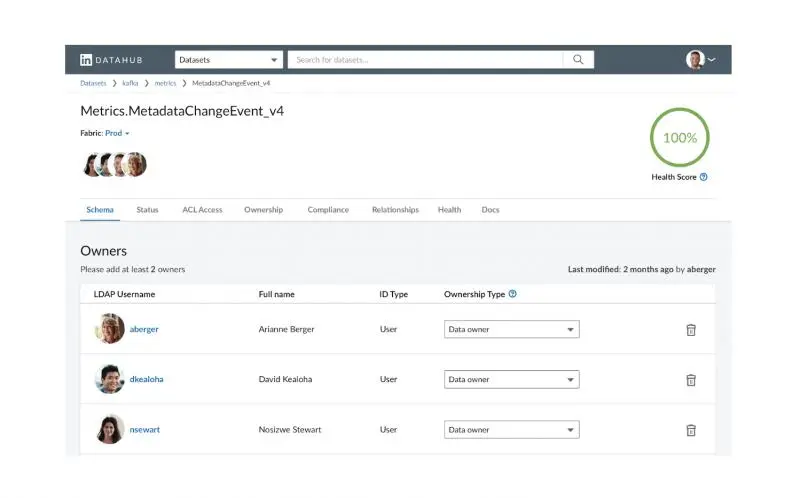
Task: Select the ACL Access tab
Action: click(x=202, y=210)
